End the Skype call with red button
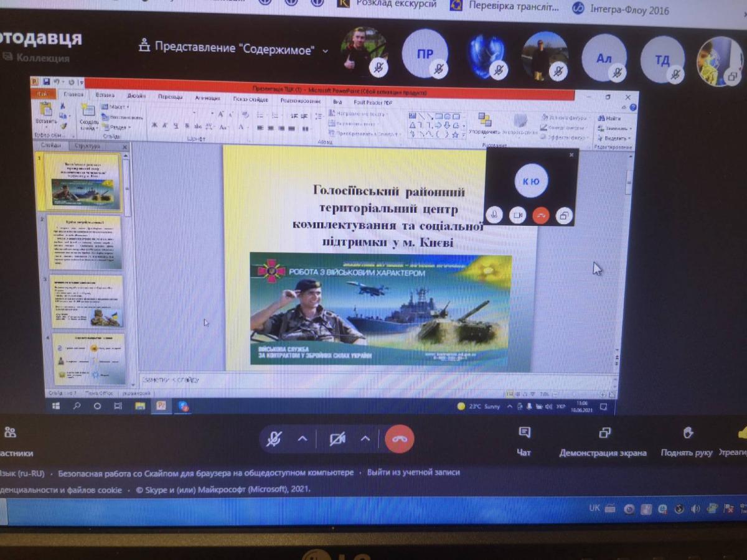This screenshot has height=560, width=747. [399, 439]
